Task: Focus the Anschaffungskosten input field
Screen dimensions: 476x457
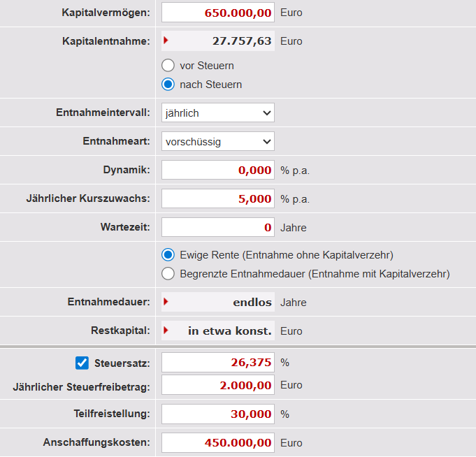Action: [x=217, y=442]
